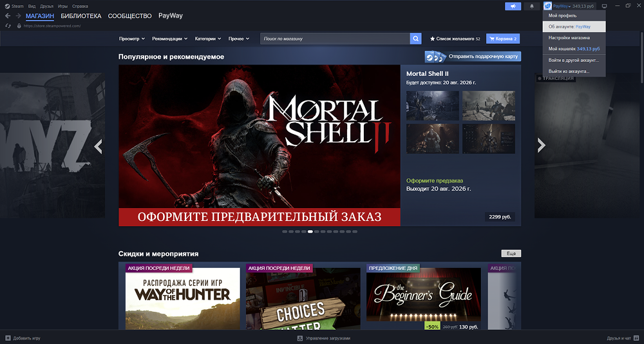The height and width of the screenshot is (344, 644).
Task: Select Мой кошелёк 349.13 руб entry
Action: tap(574, 48)
